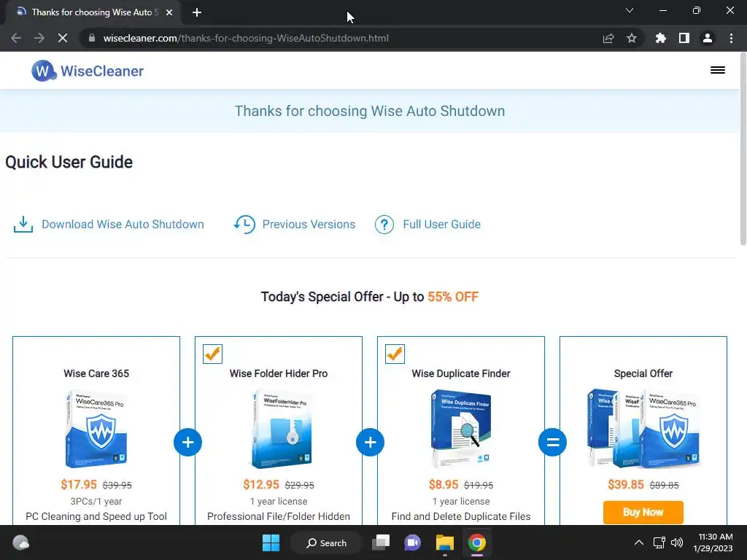Click the $17.95 price

[x=79, y=485]
